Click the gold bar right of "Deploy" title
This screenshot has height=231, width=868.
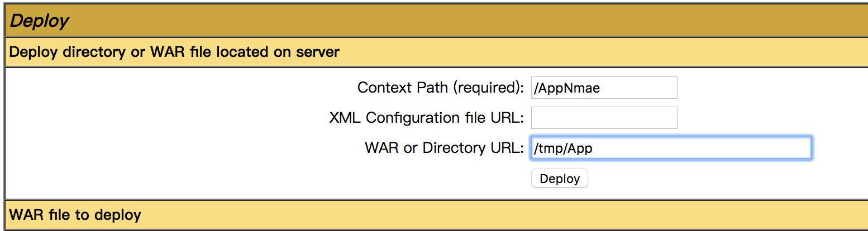447,21
